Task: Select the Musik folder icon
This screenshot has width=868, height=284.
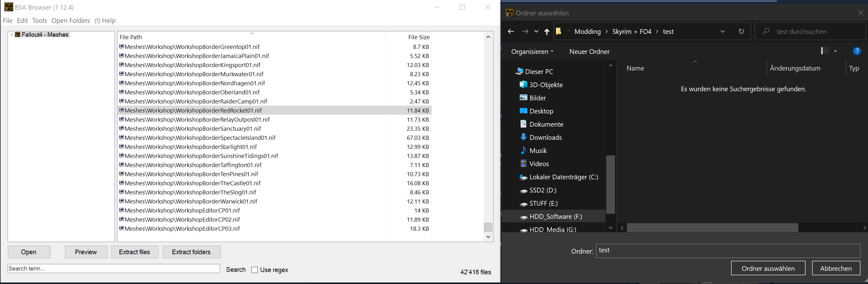Action: 523,150
